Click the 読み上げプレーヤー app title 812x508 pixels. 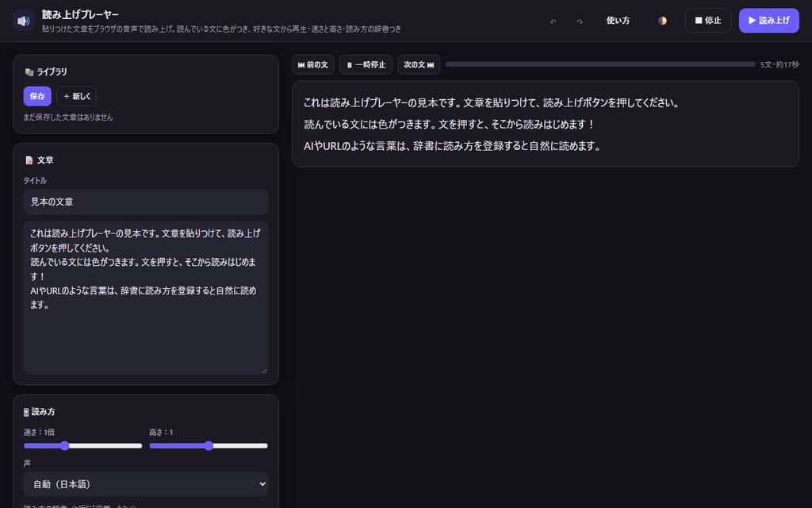(x=80, y=14)
